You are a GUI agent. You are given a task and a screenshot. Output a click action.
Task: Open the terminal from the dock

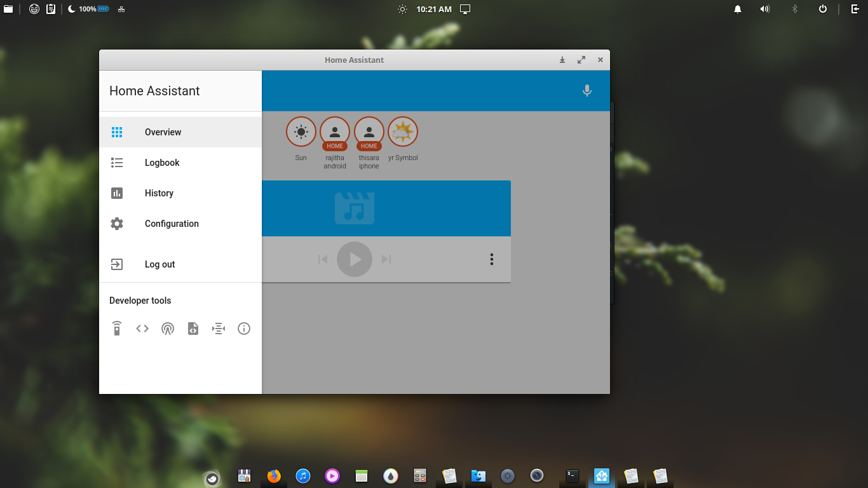point(573,475)
